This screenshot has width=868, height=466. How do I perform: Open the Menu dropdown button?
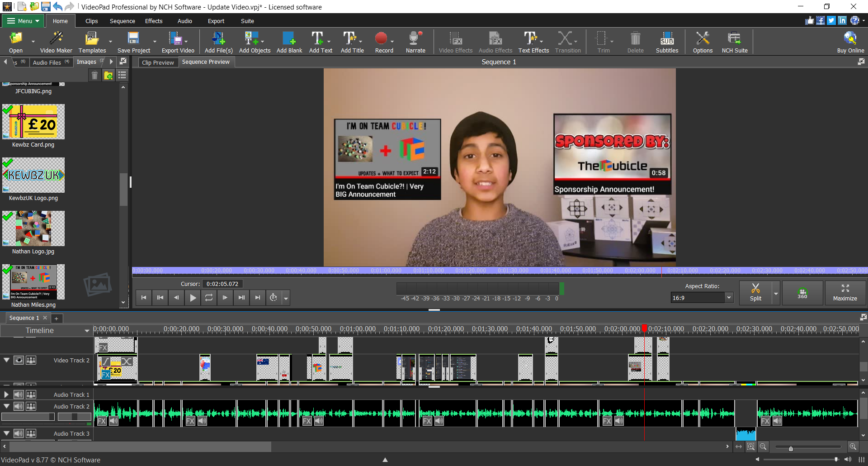click(23, 21)
